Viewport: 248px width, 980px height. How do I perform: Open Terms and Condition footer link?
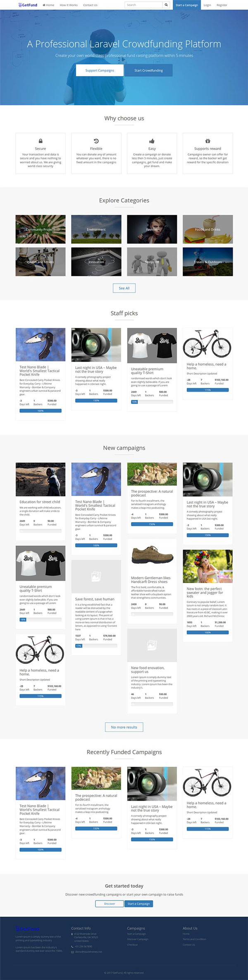tap(194, 939)
